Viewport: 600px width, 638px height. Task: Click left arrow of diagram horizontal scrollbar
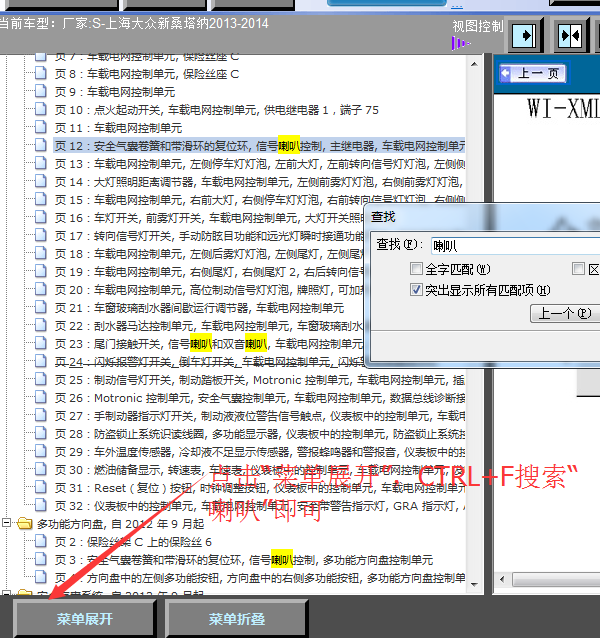click(x=502, y=579)
